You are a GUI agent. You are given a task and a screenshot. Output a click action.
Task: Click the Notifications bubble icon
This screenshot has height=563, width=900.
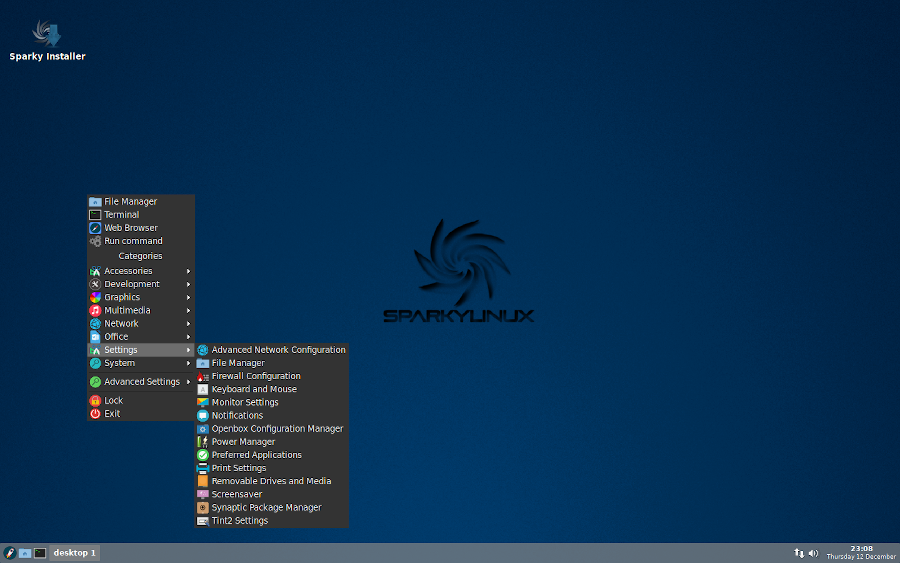(x=203, y=416)
